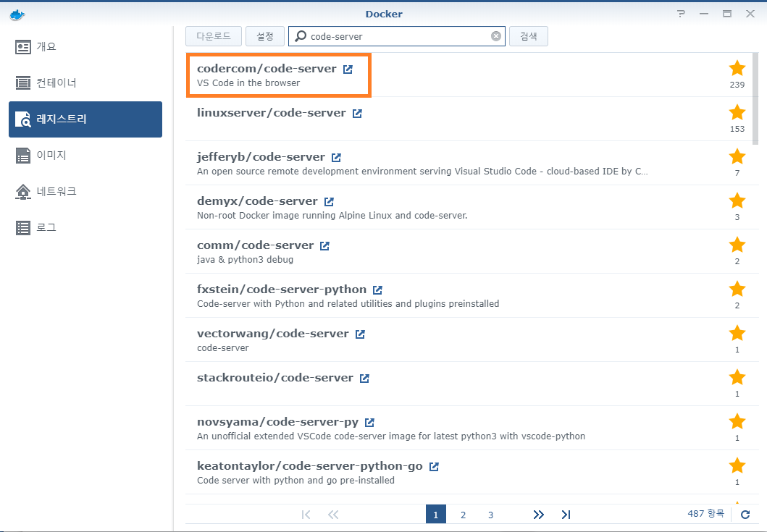Click the '487 항목' item count text

(705, 513)
